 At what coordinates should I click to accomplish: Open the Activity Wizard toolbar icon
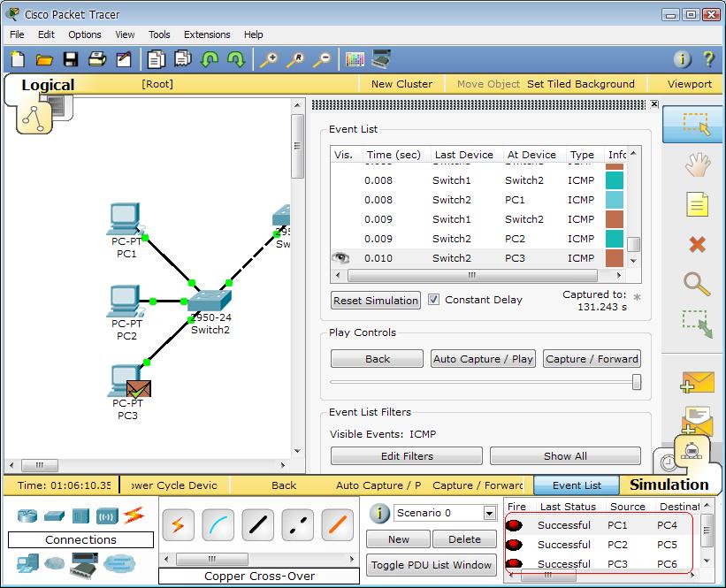tap(124, 60)
